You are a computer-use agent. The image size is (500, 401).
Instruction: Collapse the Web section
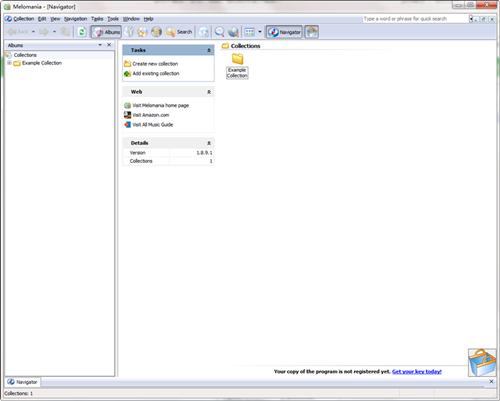tap(209, 92)
